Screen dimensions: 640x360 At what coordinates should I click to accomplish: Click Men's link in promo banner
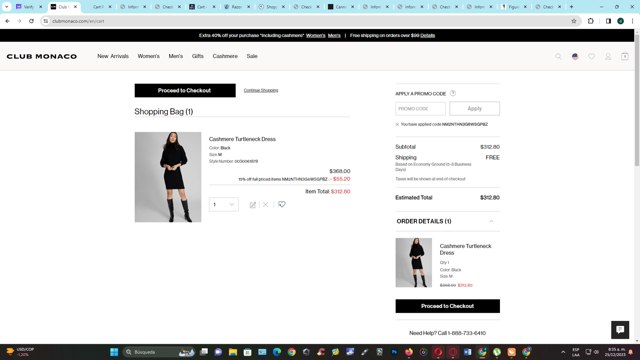point(334,36)
